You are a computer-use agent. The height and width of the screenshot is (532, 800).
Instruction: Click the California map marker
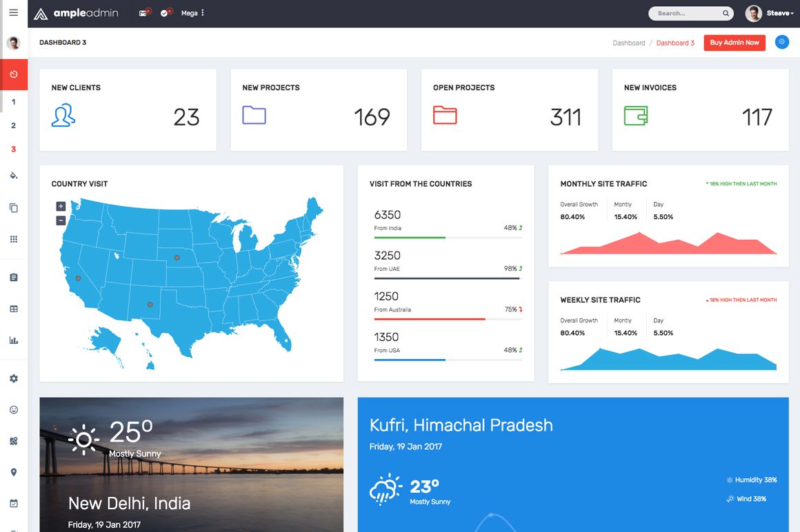pos(78,278)
